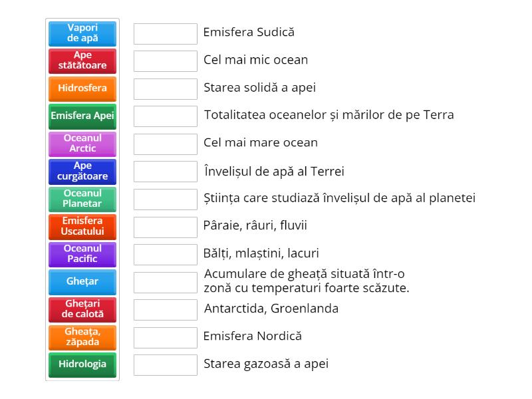The width and height of the screenshot is (532, 399).
Task: Select the slot beside "Starea gazoasă a apei"
Action: point(165,364)
